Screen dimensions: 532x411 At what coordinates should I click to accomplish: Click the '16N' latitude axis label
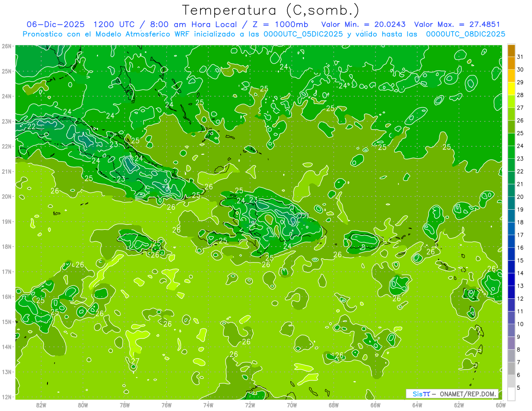(7, 297)
